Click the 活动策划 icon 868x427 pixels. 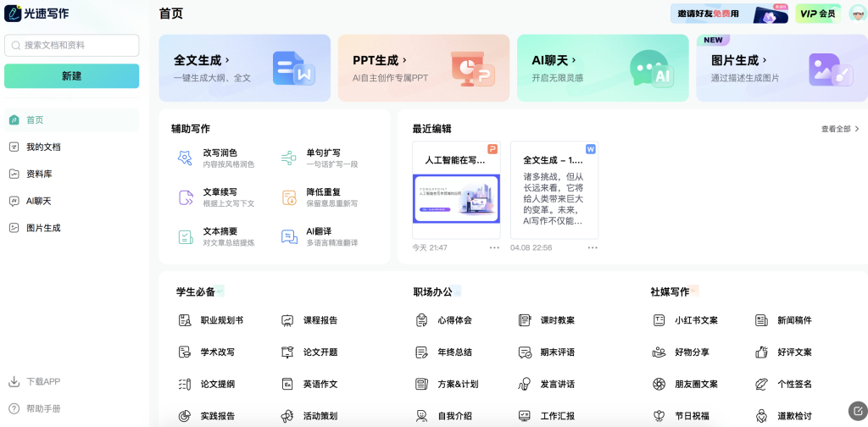[287, 416]
